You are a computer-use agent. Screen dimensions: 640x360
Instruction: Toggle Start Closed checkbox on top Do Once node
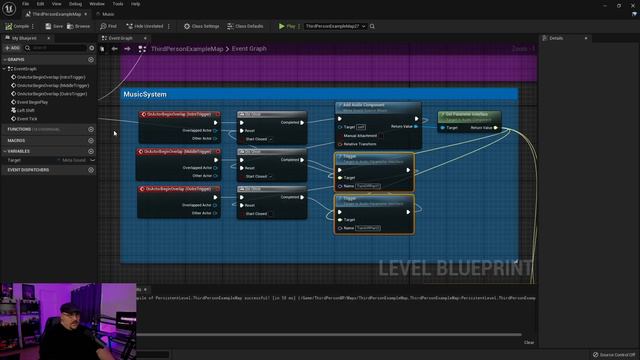coord(271,139)
